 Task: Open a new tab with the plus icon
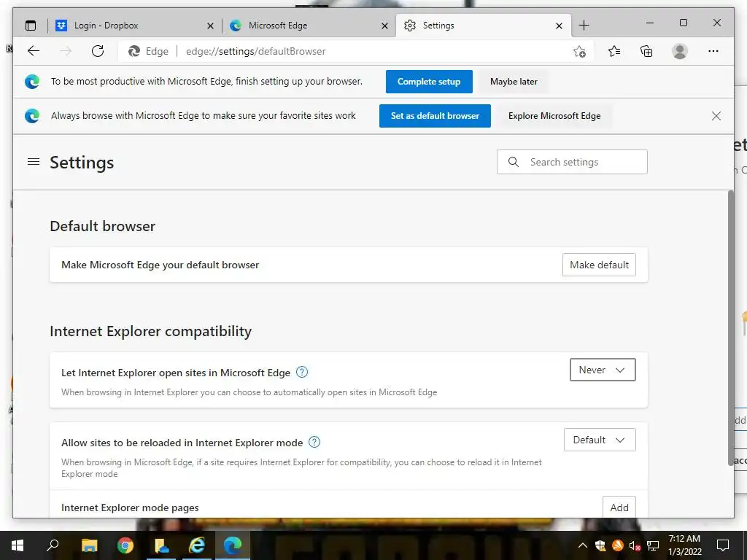click(584, 26)
